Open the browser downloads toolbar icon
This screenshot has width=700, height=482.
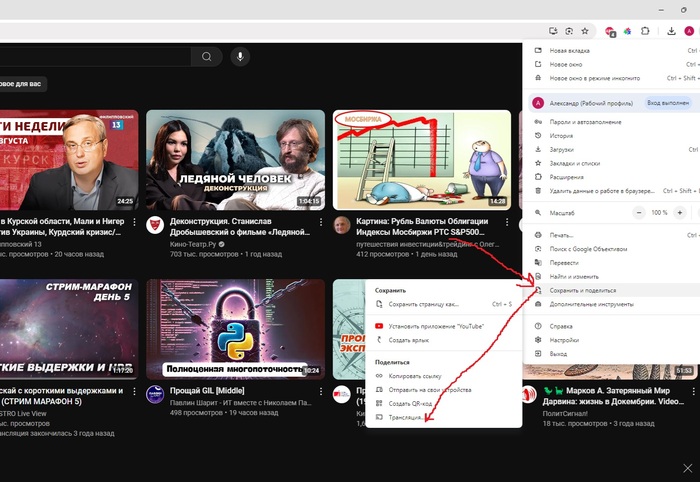[x=671, y=31]
